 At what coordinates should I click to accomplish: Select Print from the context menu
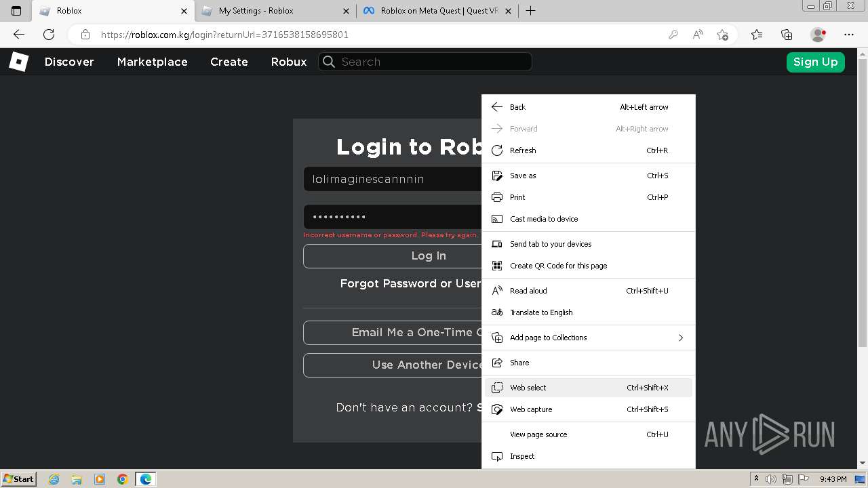[589, 197]
